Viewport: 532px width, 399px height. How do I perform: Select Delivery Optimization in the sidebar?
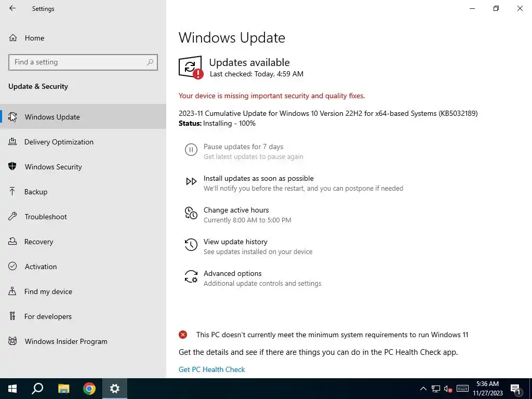point(83,142)
